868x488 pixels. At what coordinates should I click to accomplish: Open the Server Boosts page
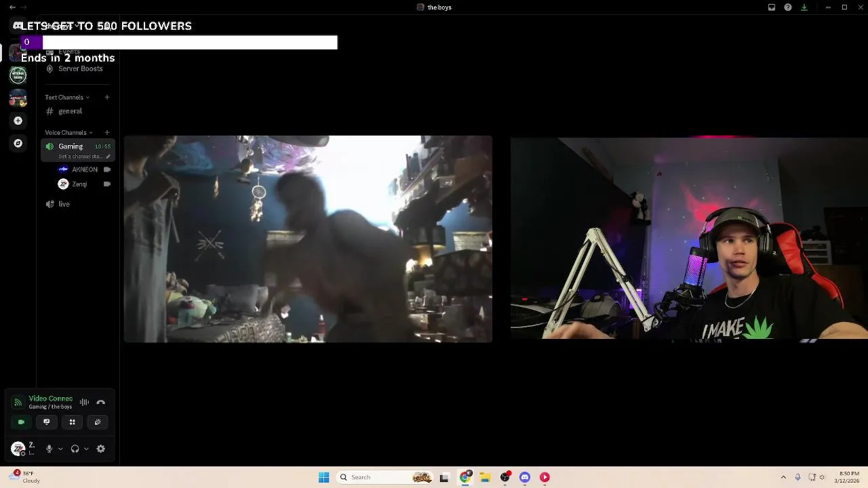click(x=75, y=69)
